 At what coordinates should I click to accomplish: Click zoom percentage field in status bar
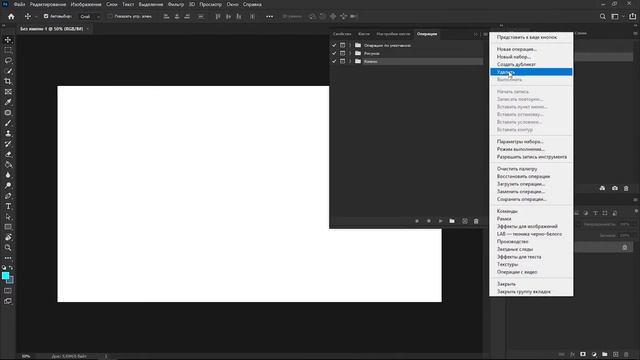coord(26,356)
